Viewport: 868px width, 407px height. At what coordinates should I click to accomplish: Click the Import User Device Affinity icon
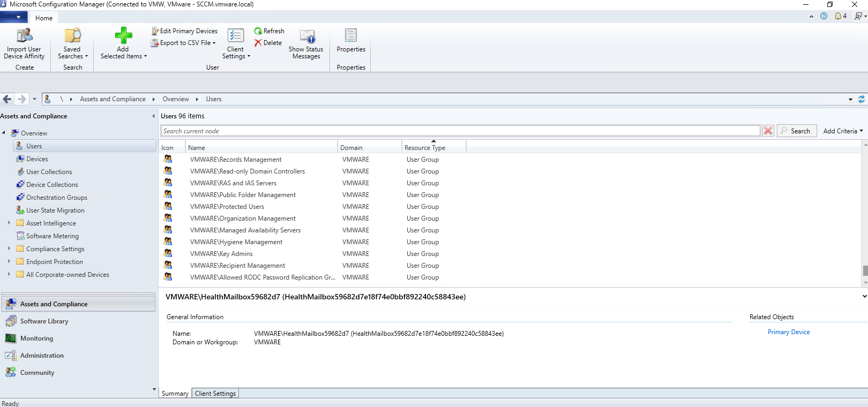pyautogui.click(x=24, y=36)
